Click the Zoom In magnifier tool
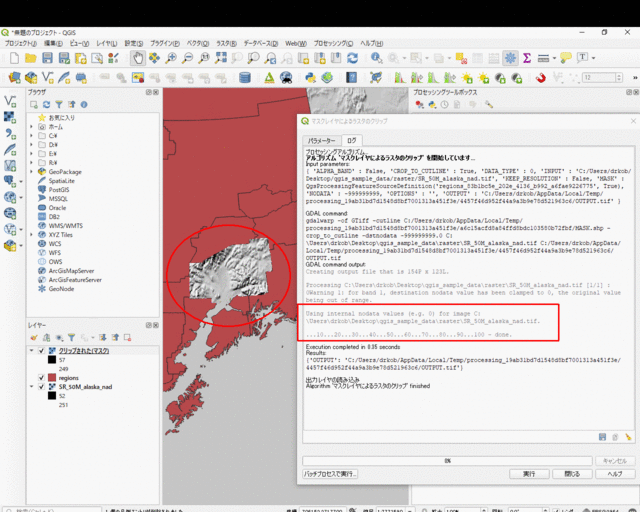This screenshot has width=640, height=512. (x=171, y=58)
